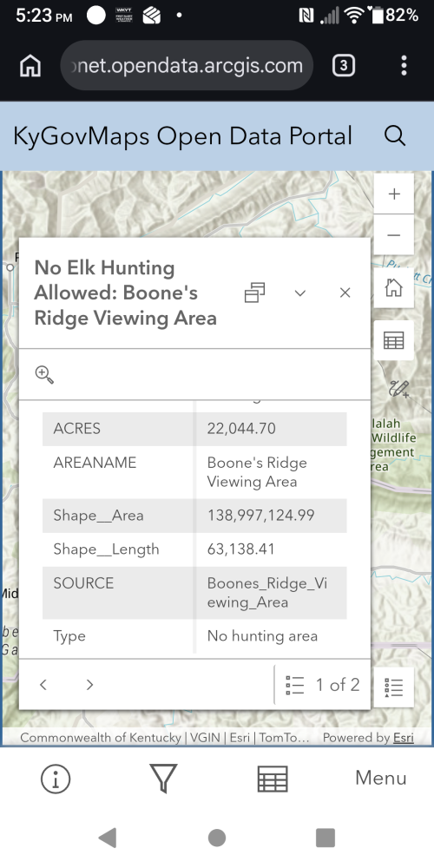
Task: Go to the next popup feature
Action: pos(89,685)
